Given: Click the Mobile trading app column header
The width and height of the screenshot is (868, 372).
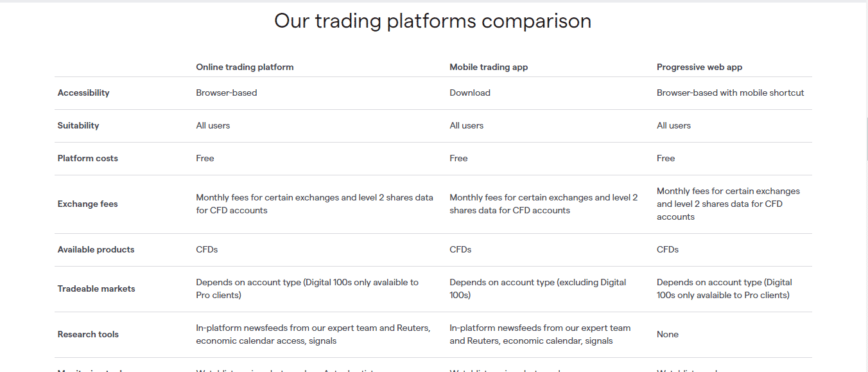Looking at the screenshot, I should (489, 67).
